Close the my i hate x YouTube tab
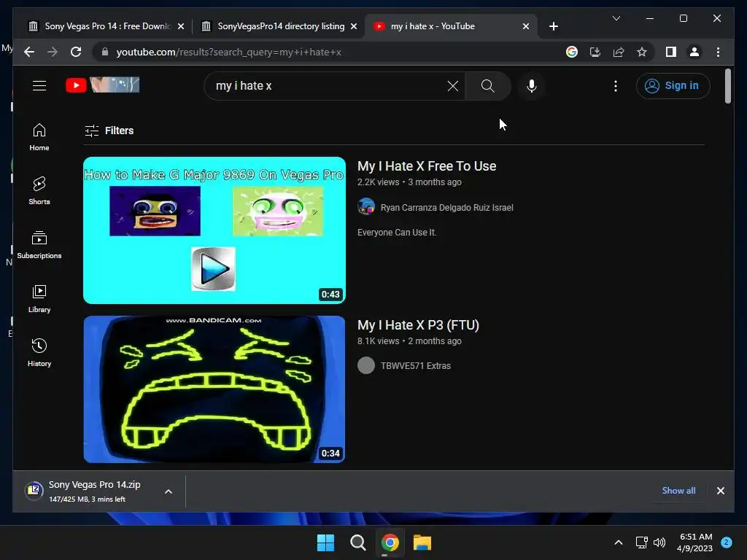Screen dimensions: 747x560 (526, 26)
